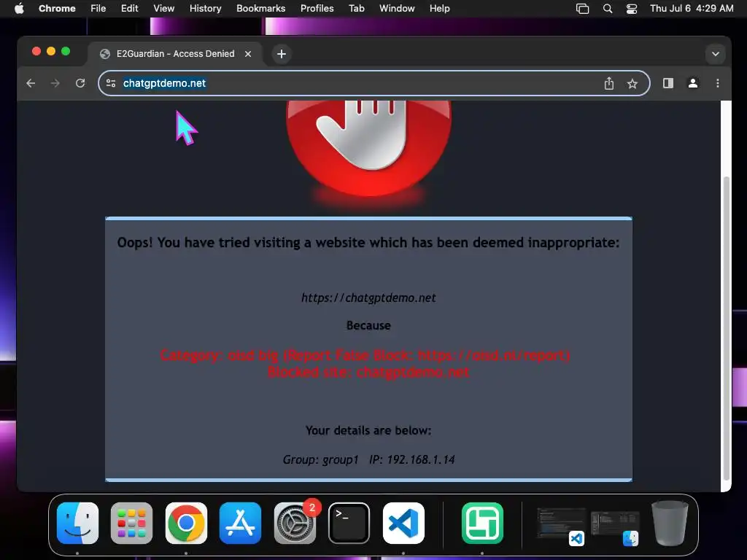Open the App Store from the Dock

coord(240,523)
